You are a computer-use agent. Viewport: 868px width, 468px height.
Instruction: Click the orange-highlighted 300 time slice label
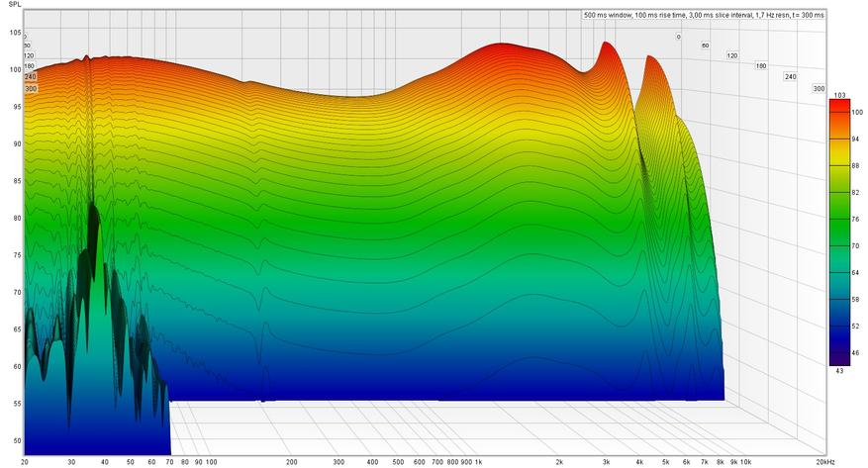(31, 89)
